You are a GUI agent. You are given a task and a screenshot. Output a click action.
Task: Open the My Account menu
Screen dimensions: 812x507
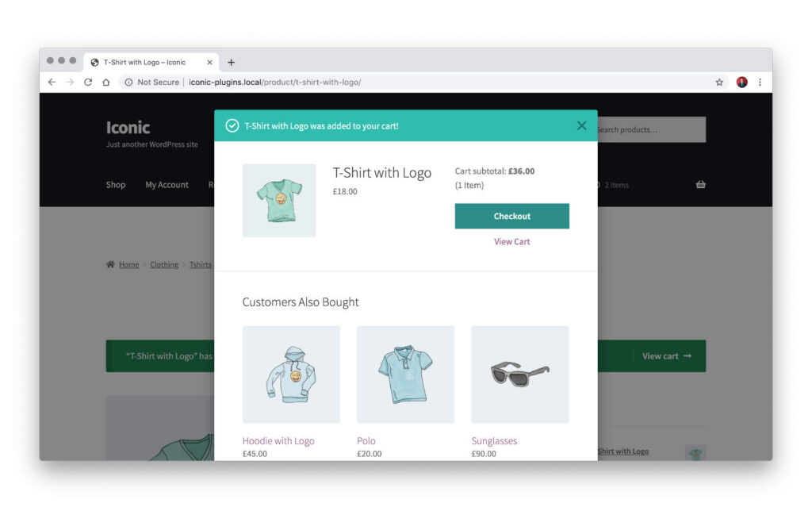click(x=167, y=185)
